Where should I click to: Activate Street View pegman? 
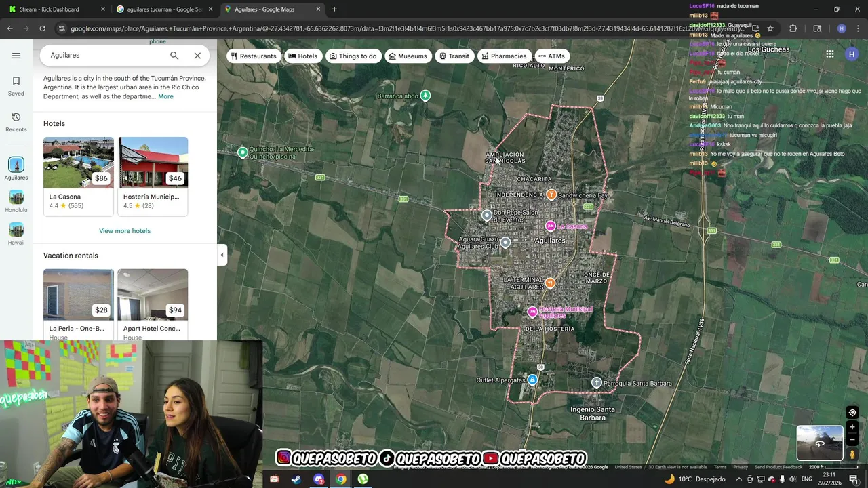[x=852, y=455]
